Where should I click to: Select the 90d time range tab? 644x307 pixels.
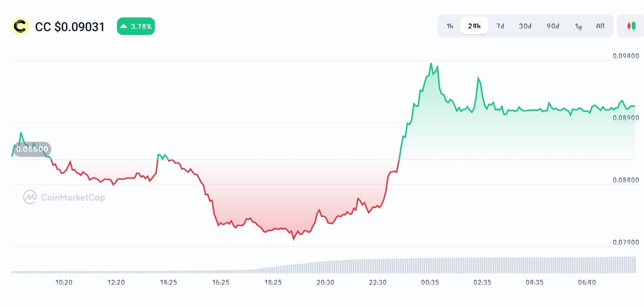pyautogui.click(x=553, y=26)
